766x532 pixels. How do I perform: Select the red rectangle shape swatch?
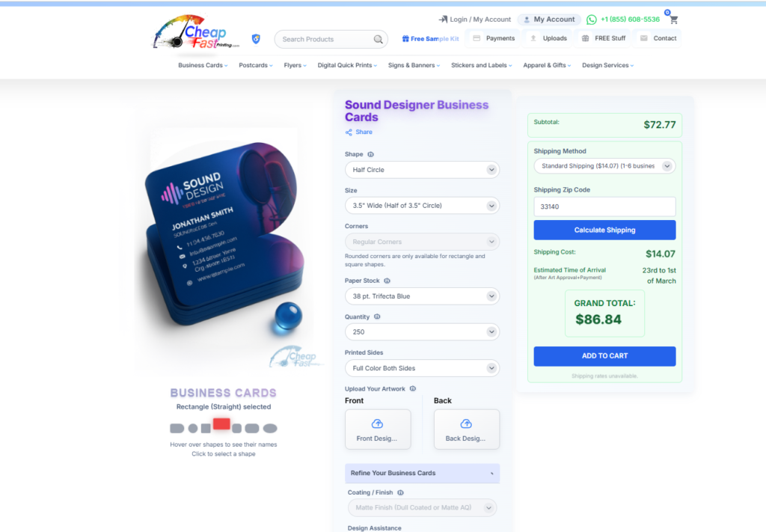click(221, 424)
